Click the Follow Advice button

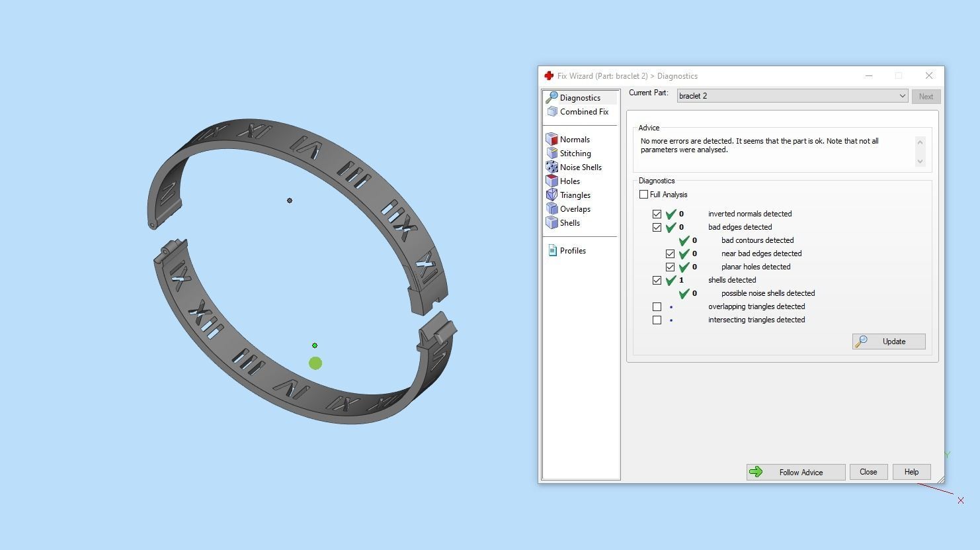[x=796, y=472]
